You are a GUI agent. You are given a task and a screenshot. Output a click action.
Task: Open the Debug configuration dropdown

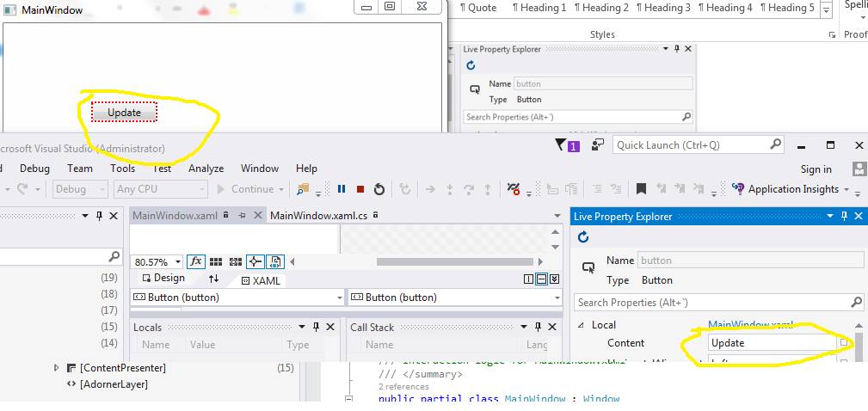102,189
